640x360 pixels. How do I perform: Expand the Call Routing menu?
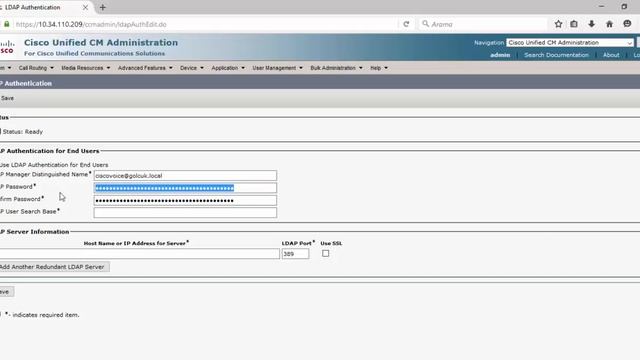pos(36,68)
